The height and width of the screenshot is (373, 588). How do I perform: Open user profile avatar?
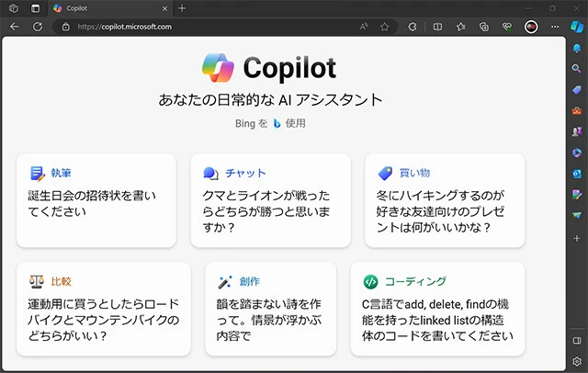pos(531,27)
